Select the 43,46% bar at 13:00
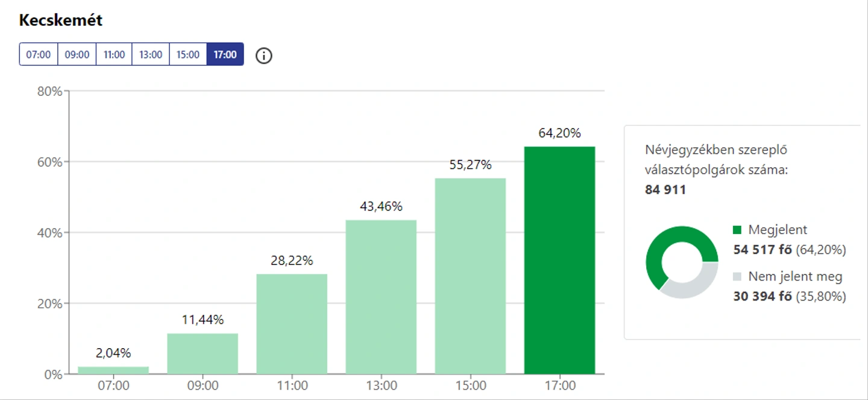The height and width of the screenshot is (400, 868). click(x=381, y=297)
